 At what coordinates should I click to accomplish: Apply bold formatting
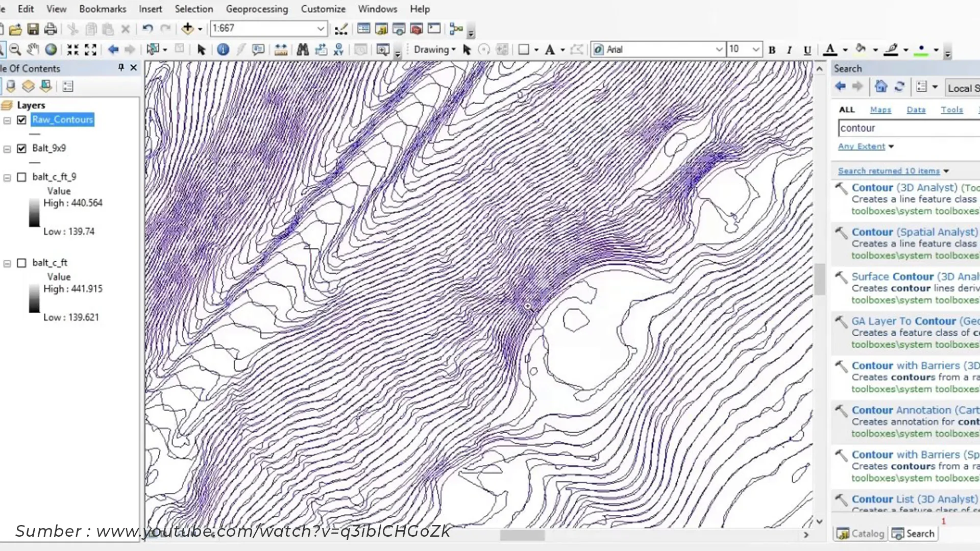tap(772, 50)
